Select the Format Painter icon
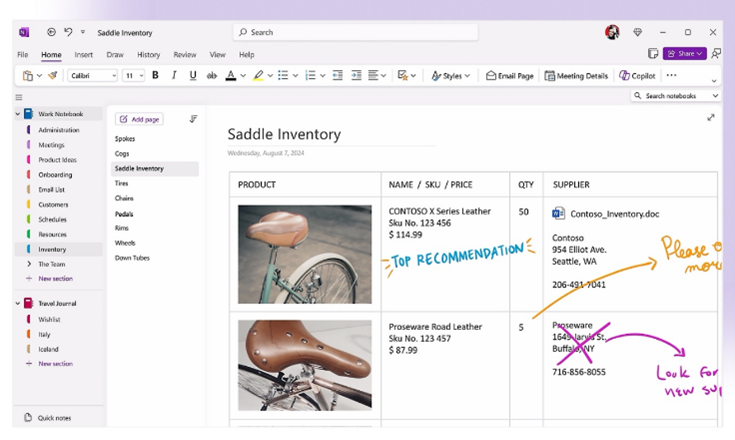This screenshot has height=440, width=735. tap(52, 75)
